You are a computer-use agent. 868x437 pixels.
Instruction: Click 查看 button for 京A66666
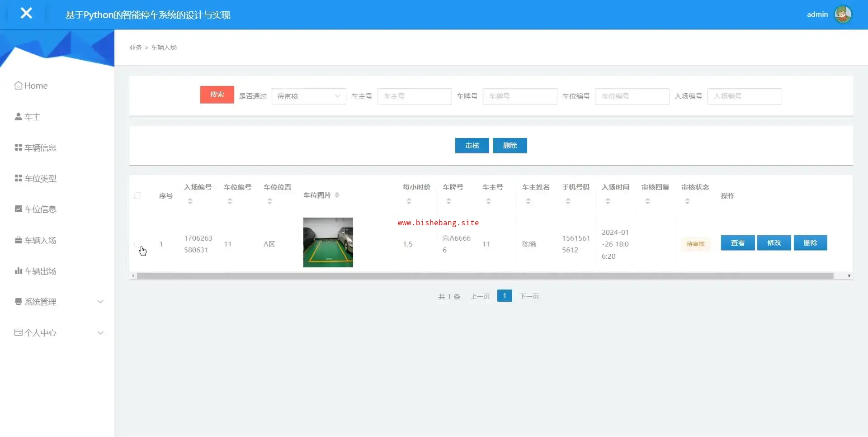(737, 243)
